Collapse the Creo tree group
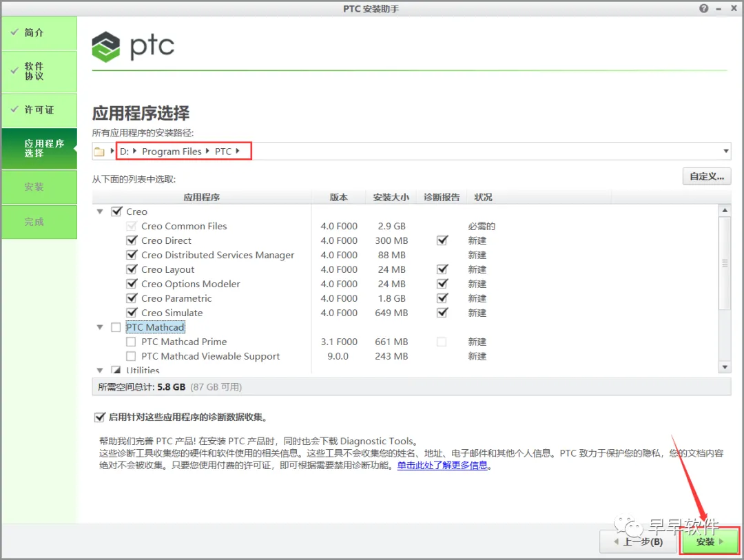This screenshot has height=560, width=744. coord(100,211)
